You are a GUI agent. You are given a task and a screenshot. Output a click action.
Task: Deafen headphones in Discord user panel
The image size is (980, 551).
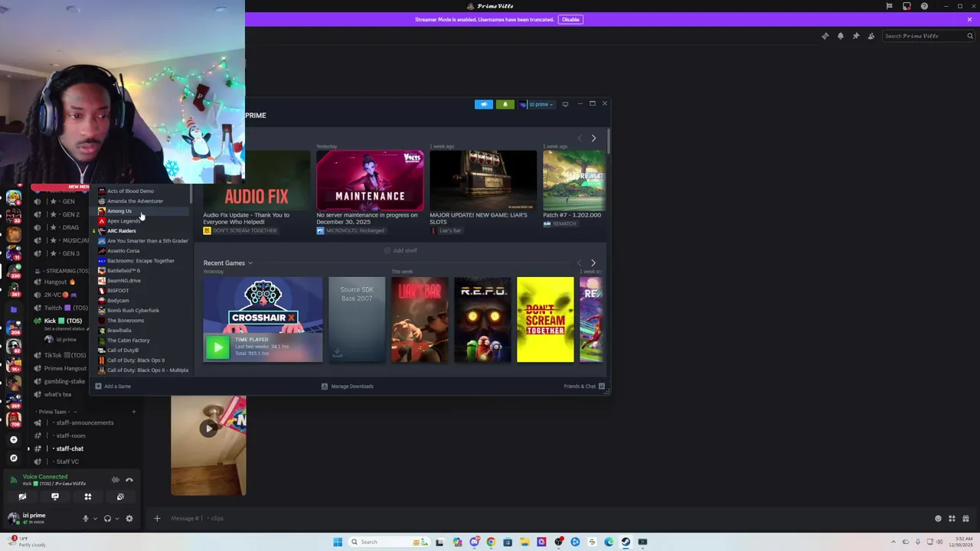tap(107, 518)
